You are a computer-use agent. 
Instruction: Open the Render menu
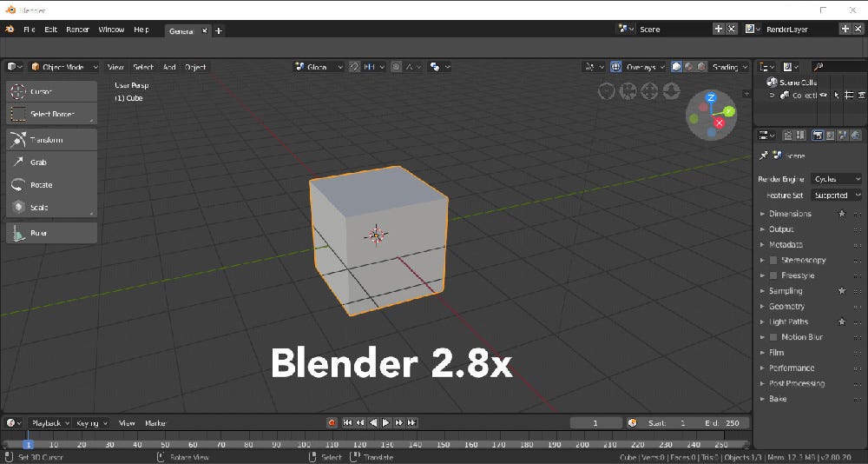pyautogui.click(x=77, y=30)
